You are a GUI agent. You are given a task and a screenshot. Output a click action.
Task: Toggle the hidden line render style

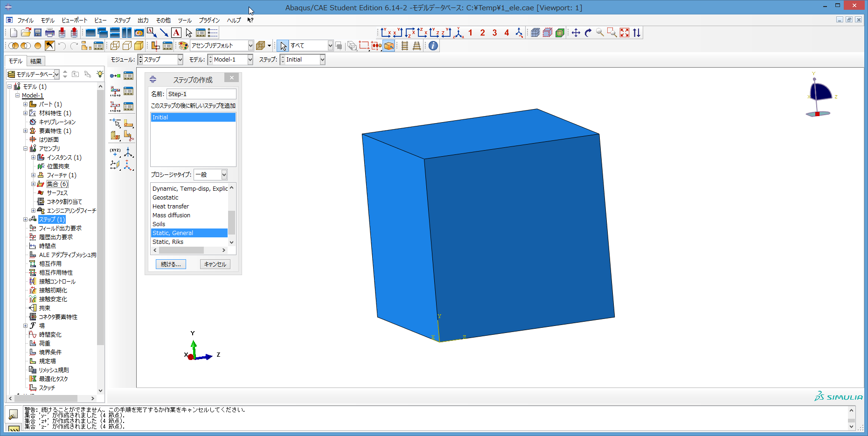[127, 46]
